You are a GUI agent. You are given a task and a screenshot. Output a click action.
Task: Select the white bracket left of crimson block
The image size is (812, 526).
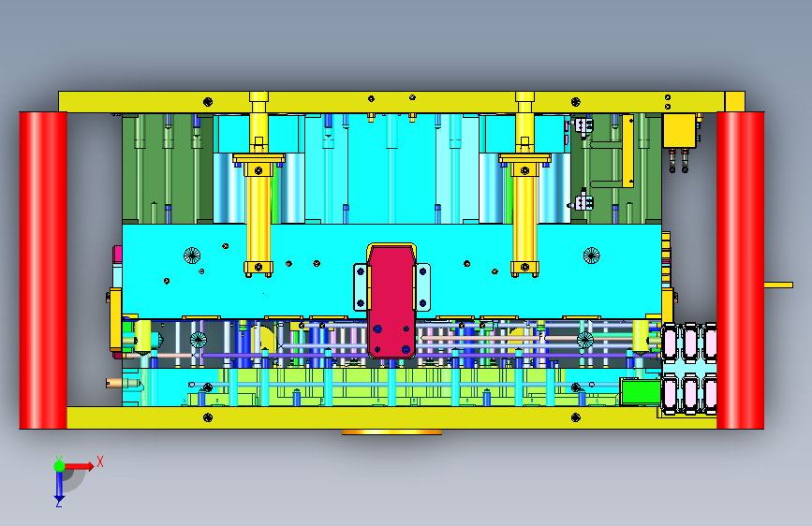click(x=361, y=287)
